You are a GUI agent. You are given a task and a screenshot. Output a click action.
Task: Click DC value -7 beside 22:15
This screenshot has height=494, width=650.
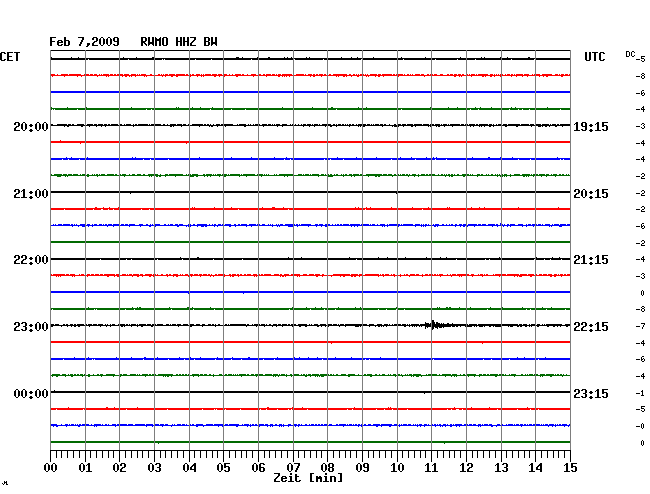640,327
